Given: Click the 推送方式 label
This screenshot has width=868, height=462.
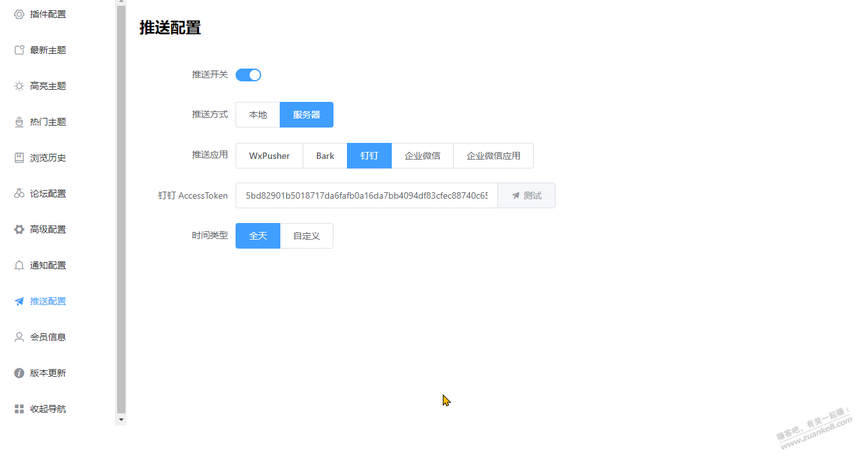Looking at the screenshot, I should pos(210,114).
